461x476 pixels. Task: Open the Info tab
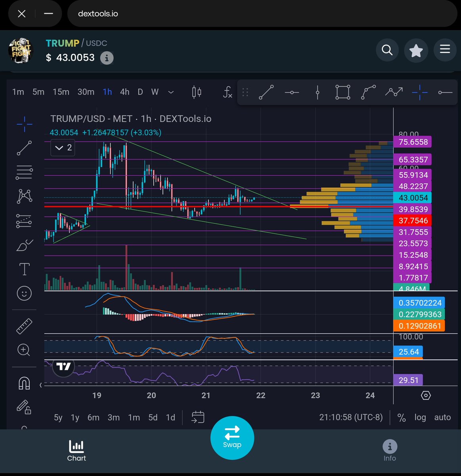pos(390,451)
